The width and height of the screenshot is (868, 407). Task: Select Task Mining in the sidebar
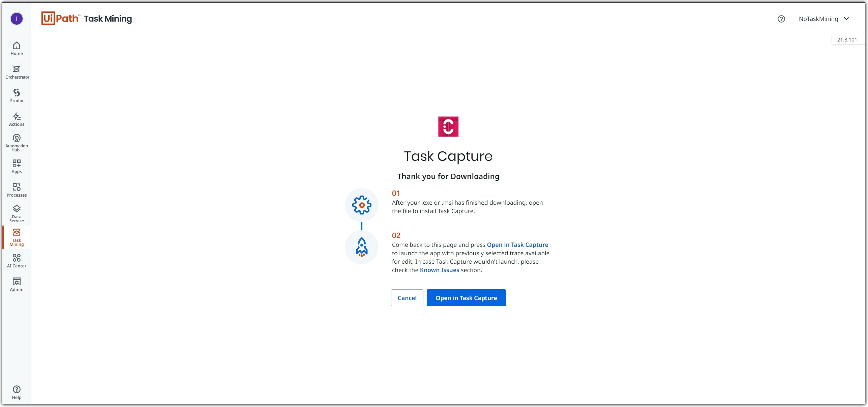tap(17, 237)
